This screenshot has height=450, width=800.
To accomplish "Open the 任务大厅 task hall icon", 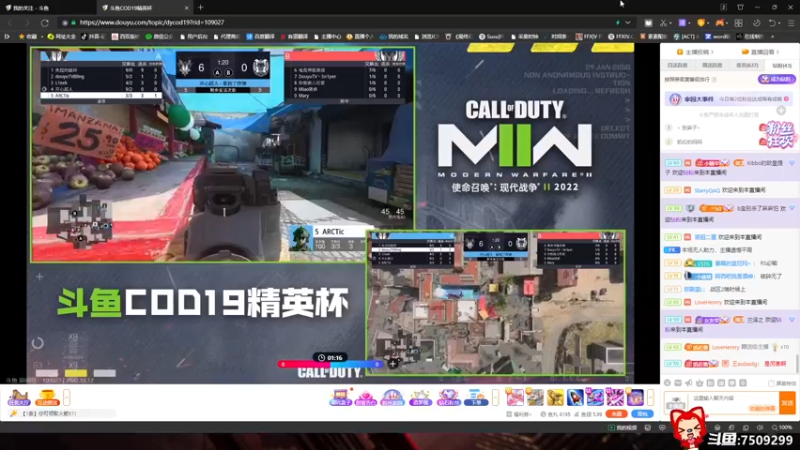I will click(19, 397).
